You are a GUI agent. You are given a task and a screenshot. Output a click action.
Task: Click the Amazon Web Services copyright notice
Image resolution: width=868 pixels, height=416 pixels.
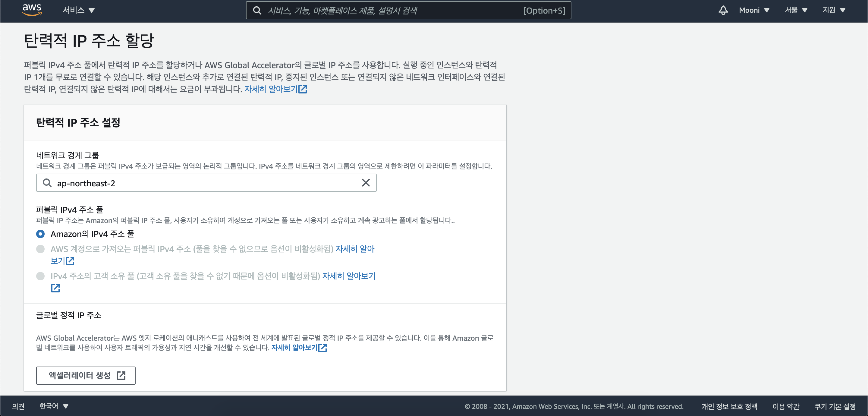click(574, 406)
